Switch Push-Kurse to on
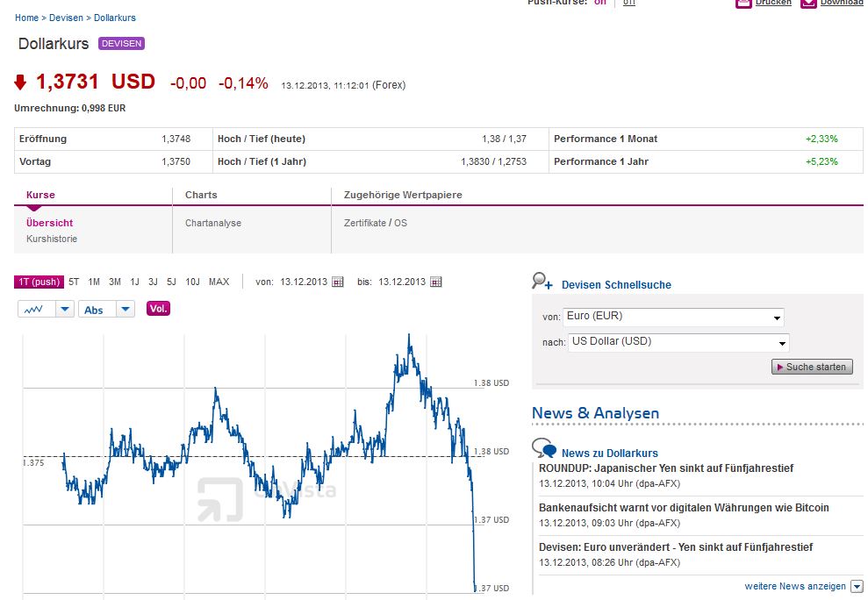This screenshot has height=600, width=868. [600, 3]
